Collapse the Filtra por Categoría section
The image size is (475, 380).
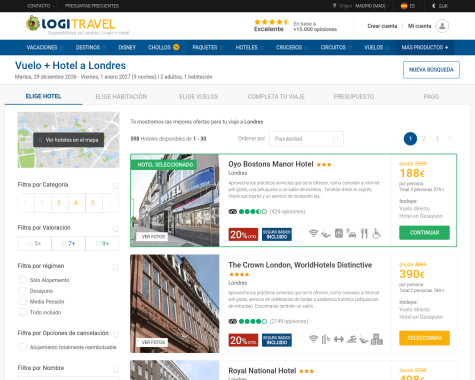[115, 186]
